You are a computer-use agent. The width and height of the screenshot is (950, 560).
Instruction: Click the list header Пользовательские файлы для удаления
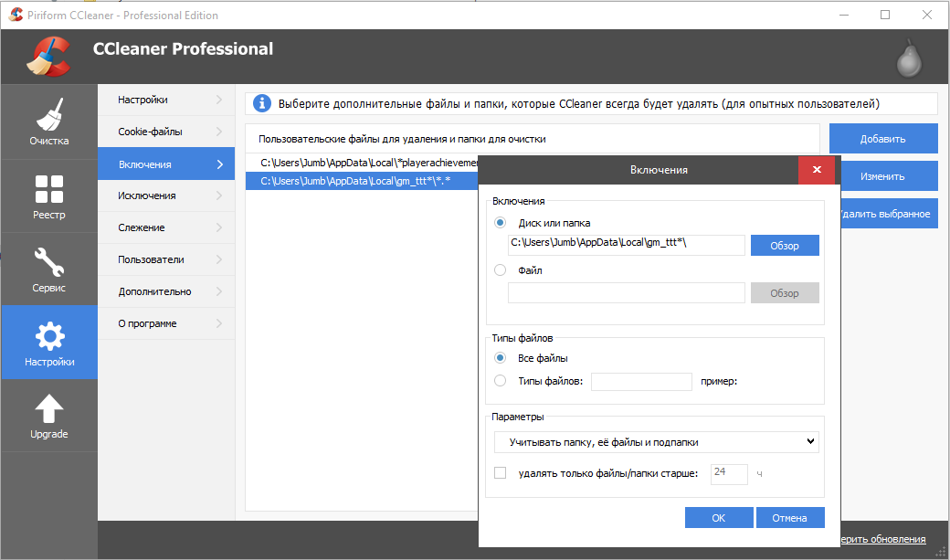point(532,139)
